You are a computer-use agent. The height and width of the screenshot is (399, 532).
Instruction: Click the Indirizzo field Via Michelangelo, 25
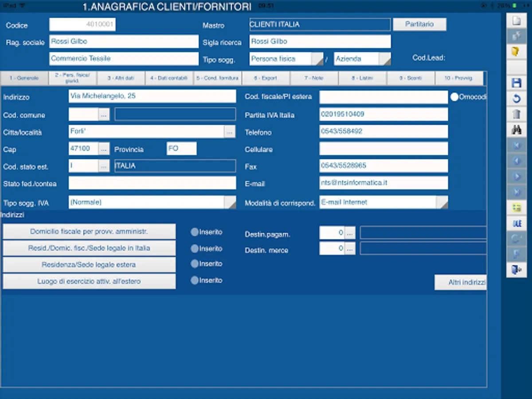[152, 96]
